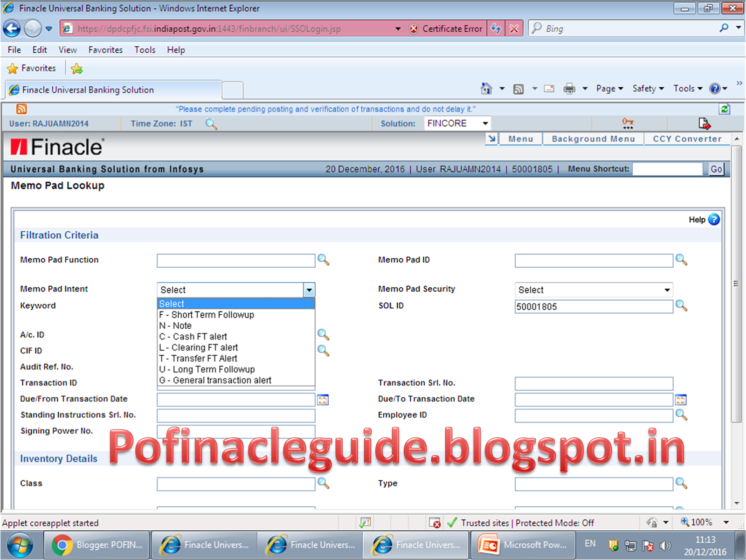Image resolution: width=746 pixels, height=560 pixels.
Task: Open the Safety dropdown in Internet Explorer
Action: [x=648, y=88]
